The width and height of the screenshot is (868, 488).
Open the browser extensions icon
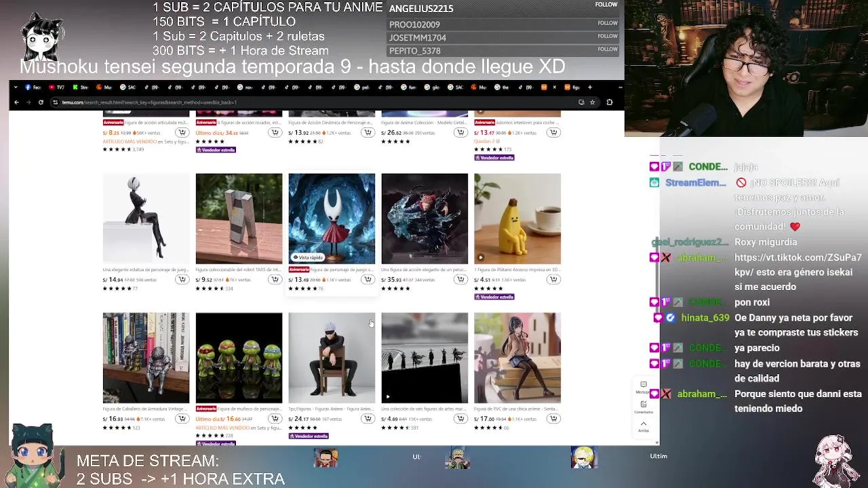(609, 102)
